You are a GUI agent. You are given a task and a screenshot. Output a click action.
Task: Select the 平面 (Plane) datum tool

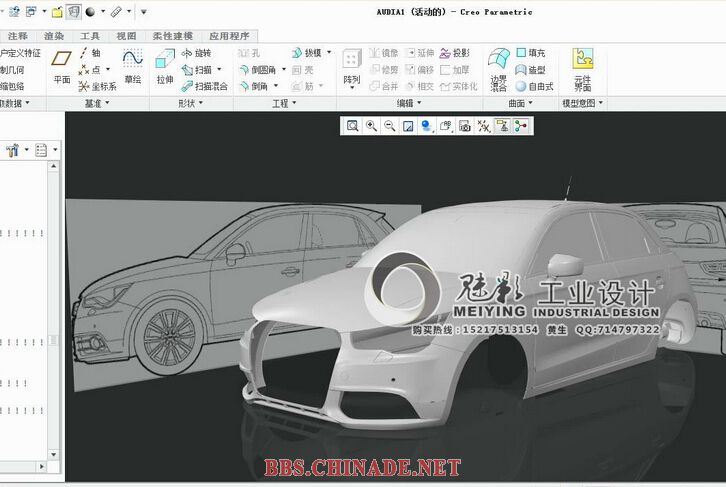pos(62,67)
